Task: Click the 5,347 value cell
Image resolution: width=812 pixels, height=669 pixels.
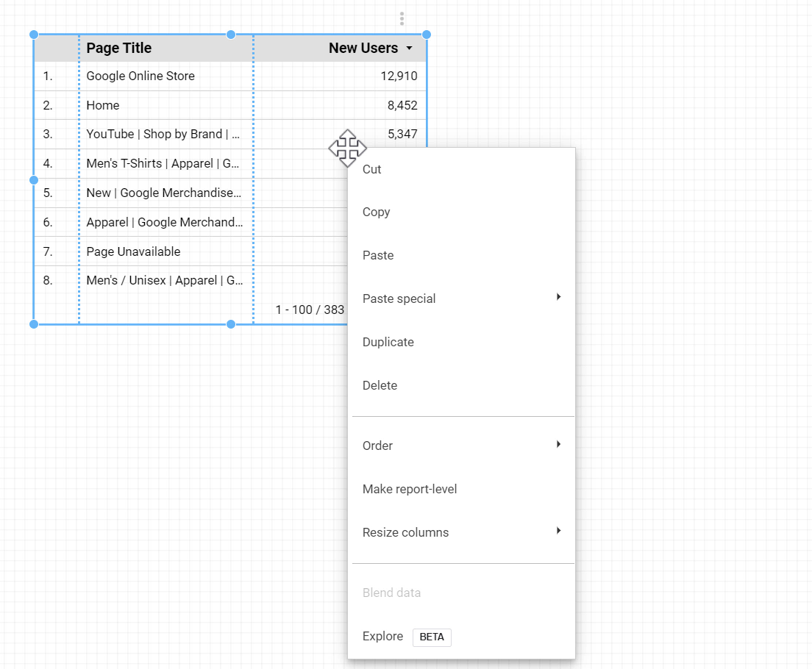Action: (402, 134)
